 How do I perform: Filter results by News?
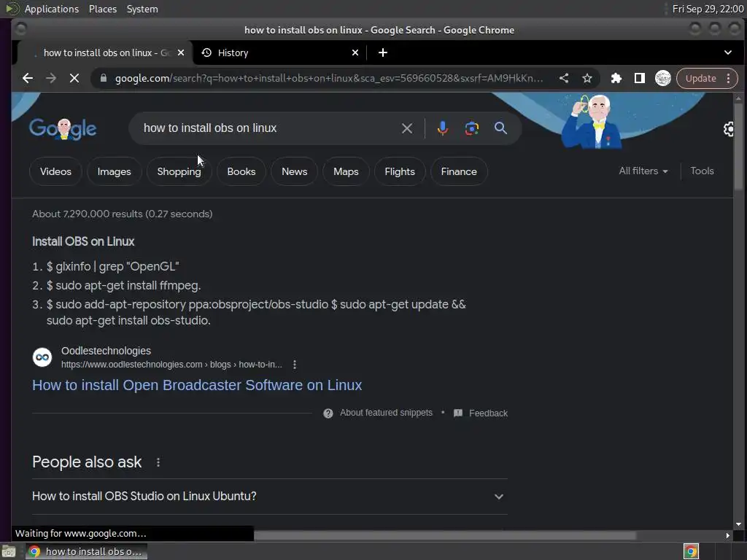click(295, 171)
